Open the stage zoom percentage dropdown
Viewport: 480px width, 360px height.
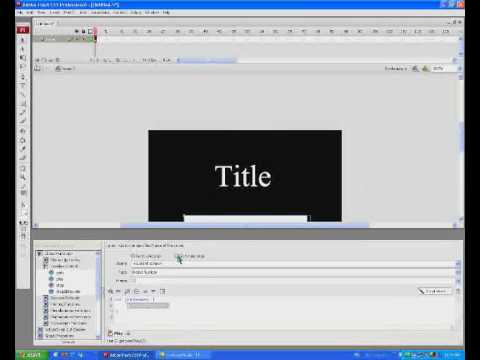[460, 68]
